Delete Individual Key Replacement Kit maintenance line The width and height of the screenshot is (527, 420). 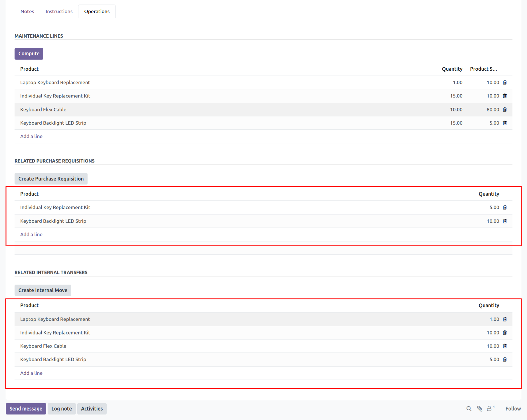pyautogui.click(x=504, y=96)
